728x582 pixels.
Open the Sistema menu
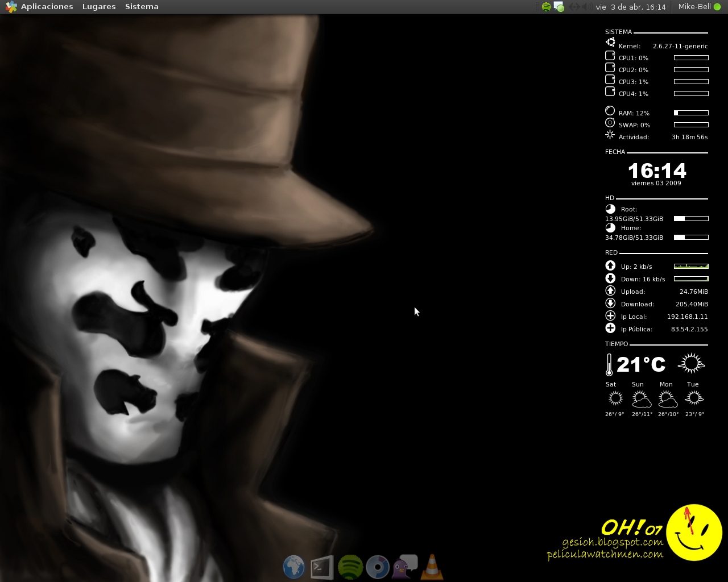point(142,7)
